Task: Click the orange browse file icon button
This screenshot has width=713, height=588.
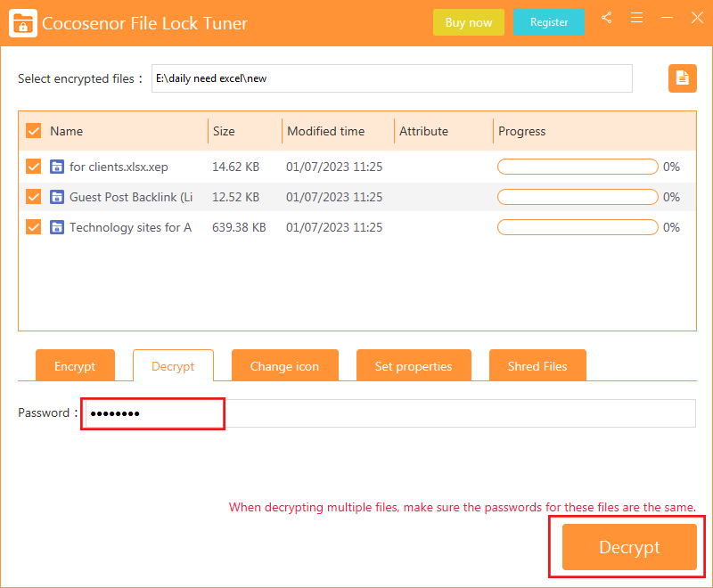Action: pyautogui.click(x=682, y=78)
